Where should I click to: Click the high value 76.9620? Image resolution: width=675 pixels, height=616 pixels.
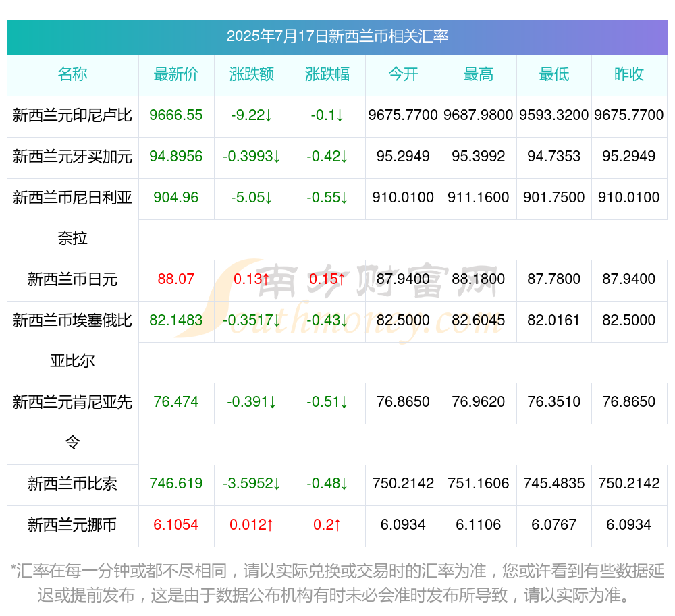coord(479,401)
